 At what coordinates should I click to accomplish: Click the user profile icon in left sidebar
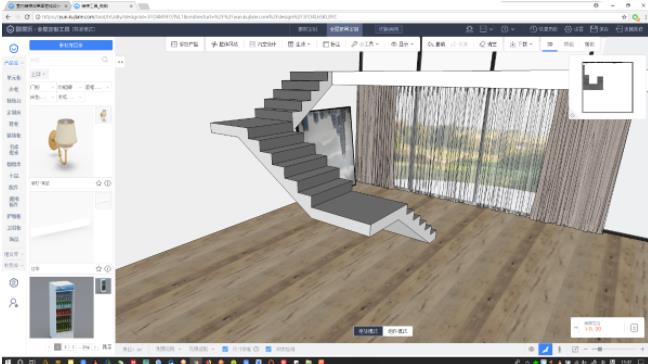(x=14, y=303)
